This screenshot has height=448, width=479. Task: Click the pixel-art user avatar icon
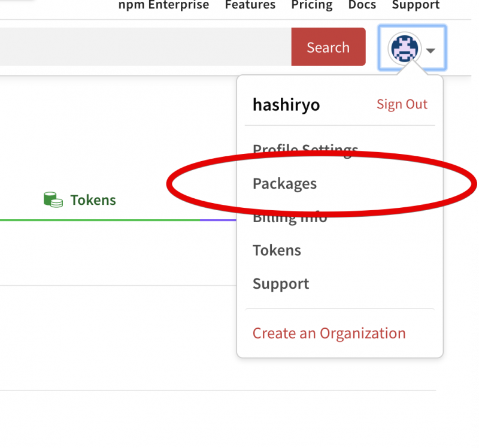point(405,49)
